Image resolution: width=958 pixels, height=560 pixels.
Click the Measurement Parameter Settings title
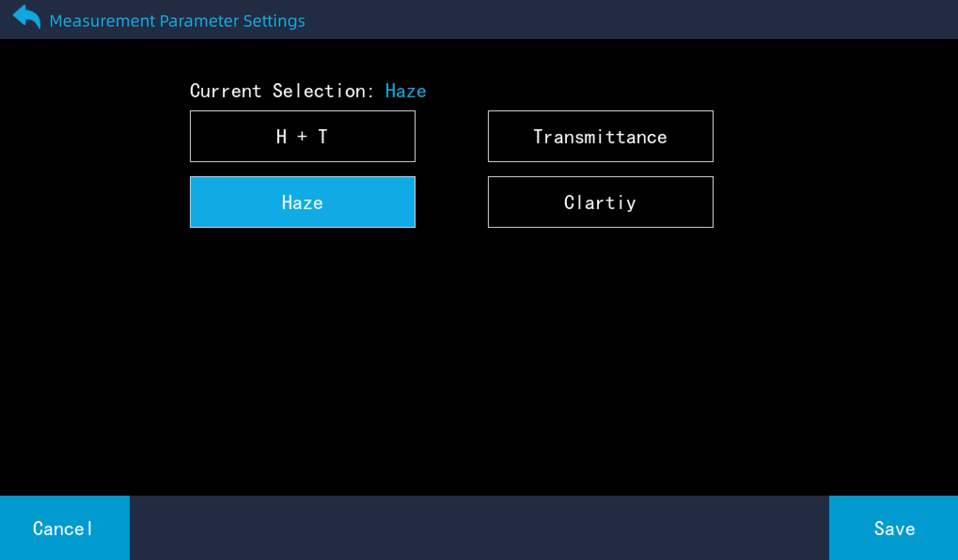coord(177,21)
